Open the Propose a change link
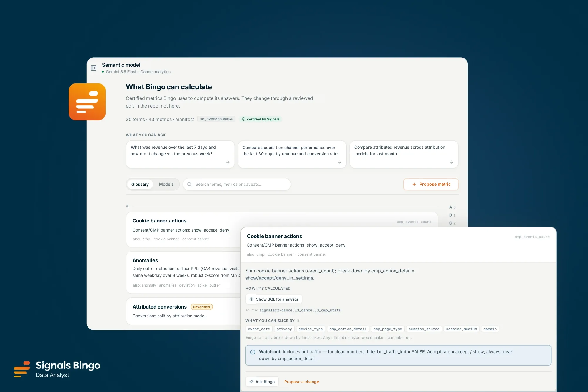The width and height of the screenshot is (588, 392). 301,382
